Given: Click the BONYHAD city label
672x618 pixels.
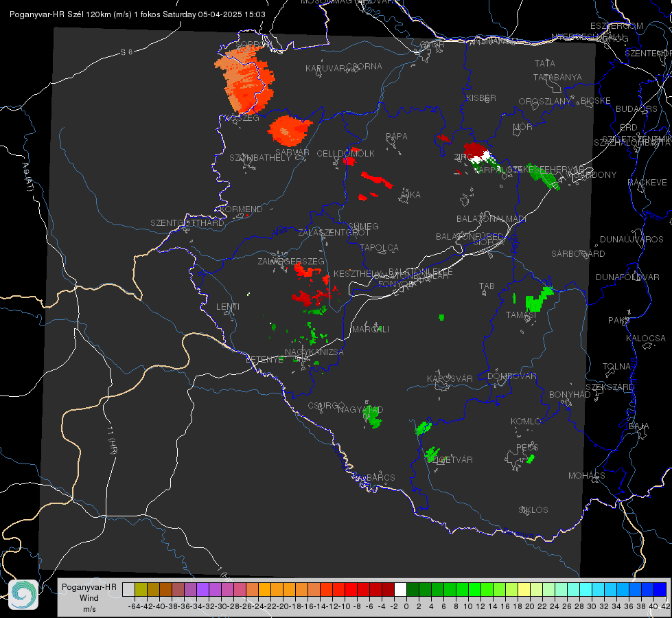Looking at the screenshot, I should click(x=570, y=394).
